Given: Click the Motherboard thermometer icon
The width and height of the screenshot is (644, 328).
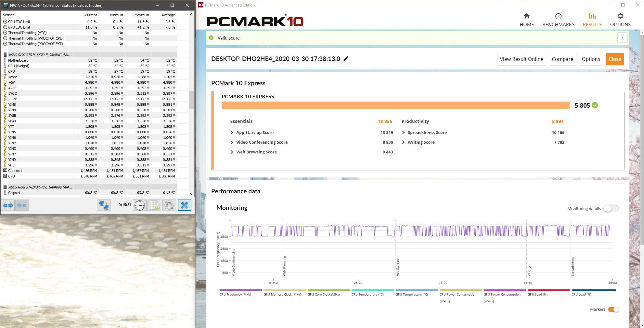Looking at the screenshot, I should (5, 60).
